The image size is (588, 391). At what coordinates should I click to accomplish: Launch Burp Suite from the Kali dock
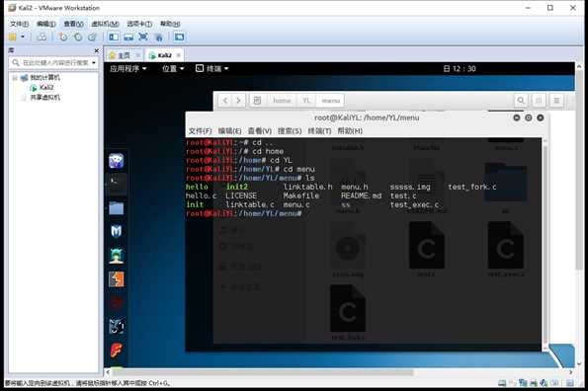(117, 279)
